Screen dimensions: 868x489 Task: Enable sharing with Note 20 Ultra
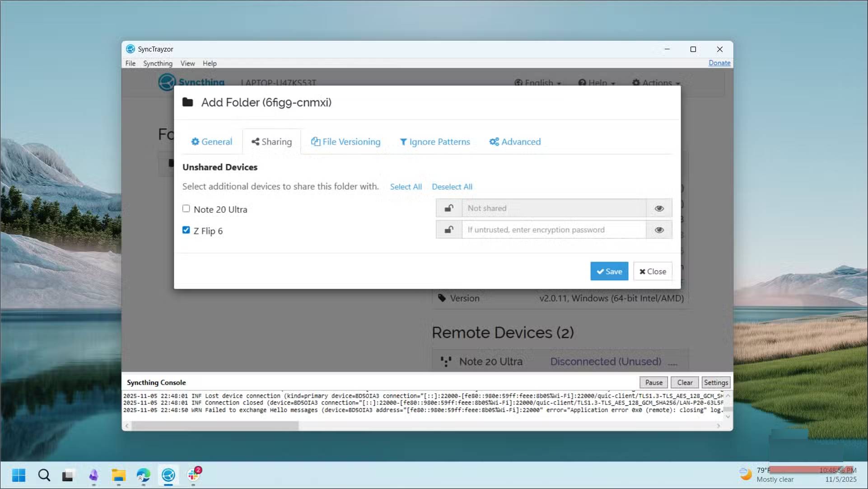[186, 209]
